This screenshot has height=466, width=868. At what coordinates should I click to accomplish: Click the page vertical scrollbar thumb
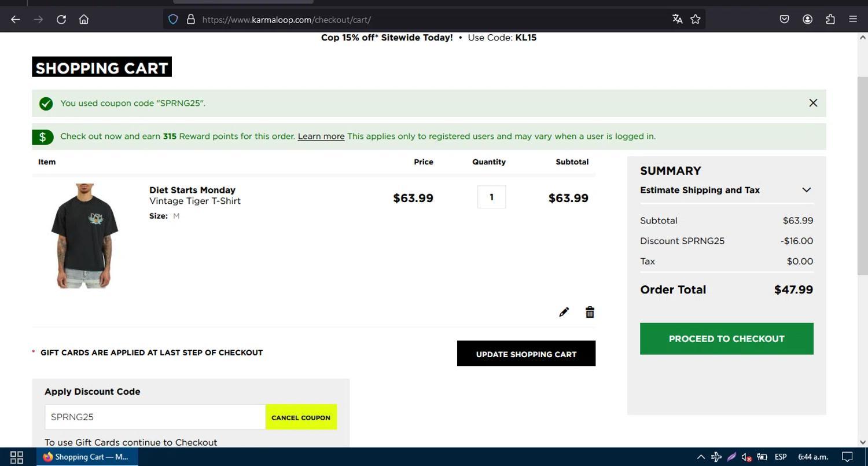coord(862,175)
